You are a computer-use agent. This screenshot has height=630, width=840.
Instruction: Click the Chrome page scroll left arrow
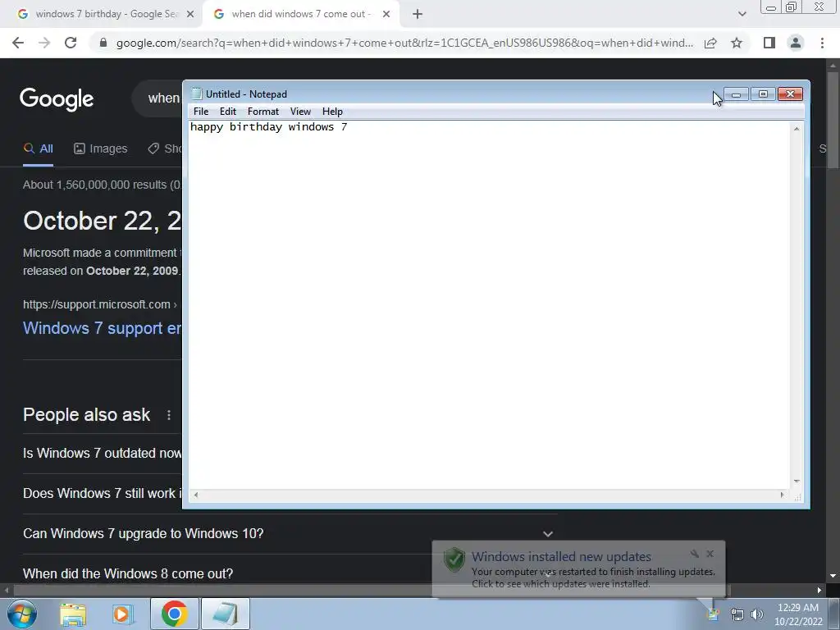click(7, 591)
